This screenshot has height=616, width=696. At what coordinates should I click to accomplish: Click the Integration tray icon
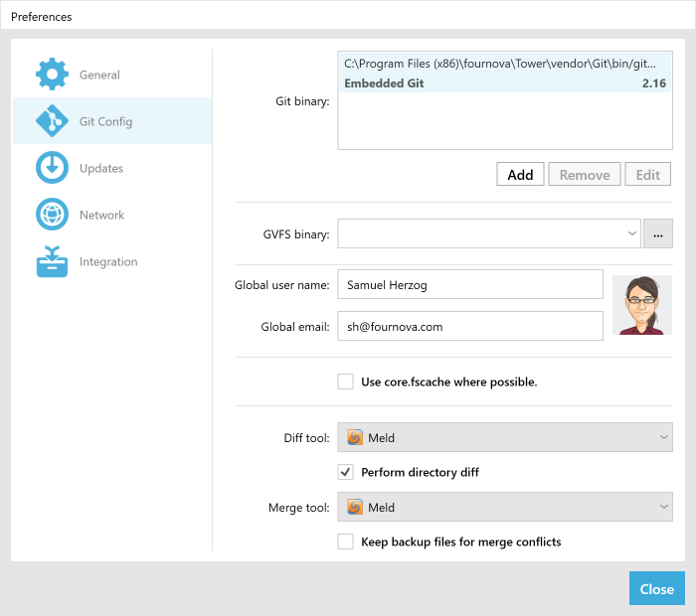(52, 261)
